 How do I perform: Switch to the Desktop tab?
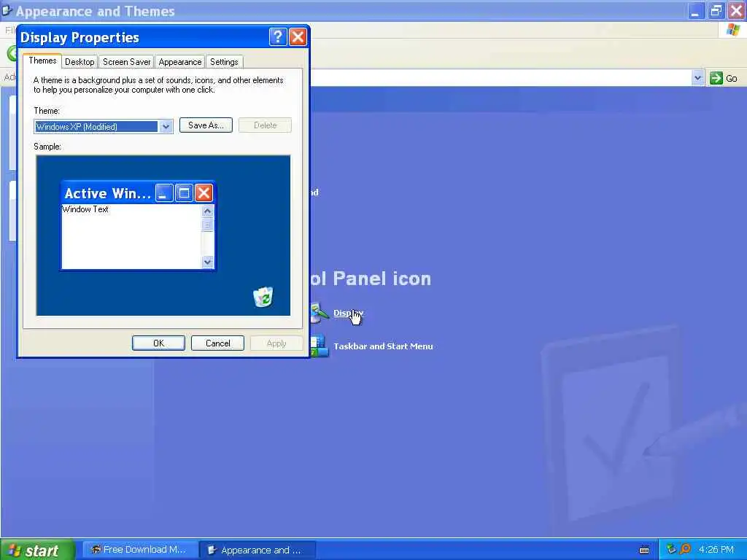[x=80, y=62]
